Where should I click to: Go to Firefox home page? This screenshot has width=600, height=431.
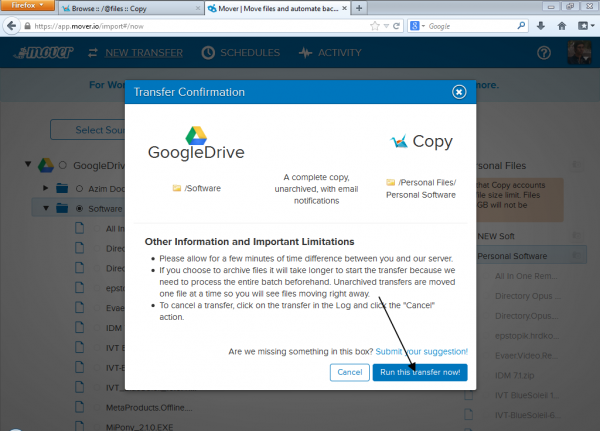coord(562,26)
